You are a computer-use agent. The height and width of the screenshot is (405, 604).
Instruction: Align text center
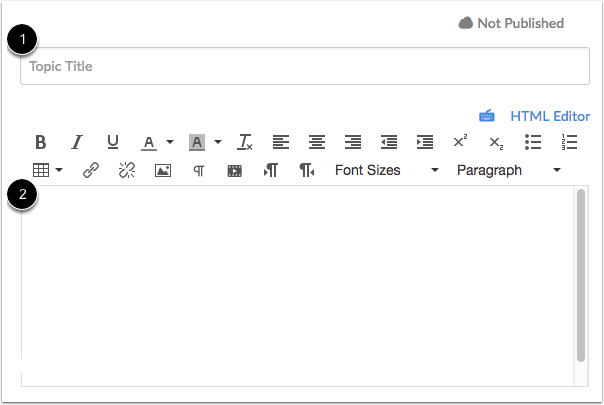(x=317, y=142)
